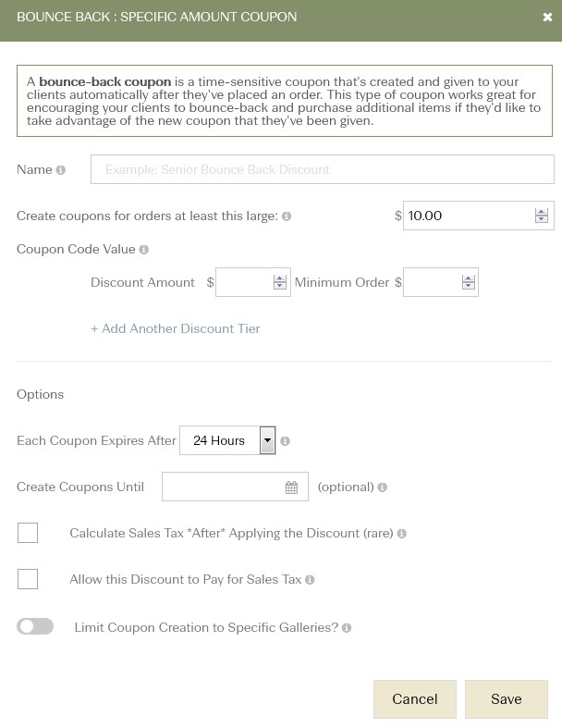This screenshot has width=562, height=728.
Task: Click info icon next to expiration dropdown
Action: [286, 441]
